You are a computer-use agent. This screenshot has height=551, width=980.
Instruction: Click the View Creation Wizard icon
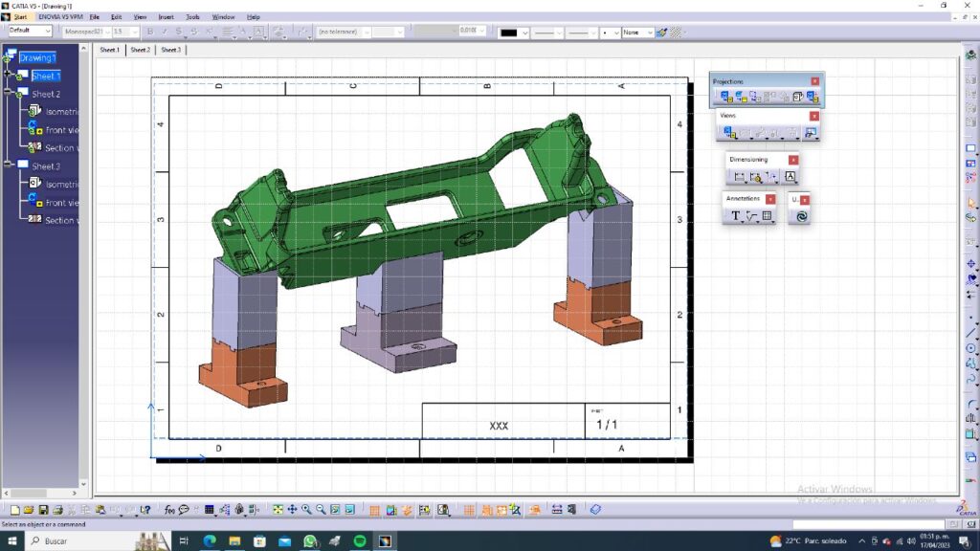(x=811, y=132)
